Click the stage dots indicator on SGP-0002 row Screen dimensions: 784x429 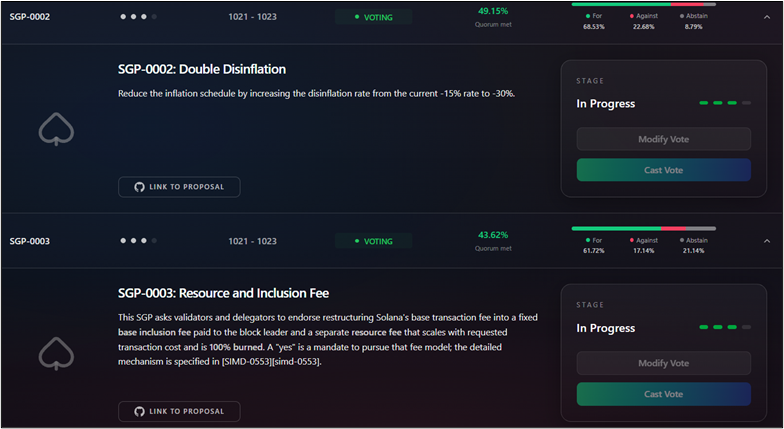[138, 16]
